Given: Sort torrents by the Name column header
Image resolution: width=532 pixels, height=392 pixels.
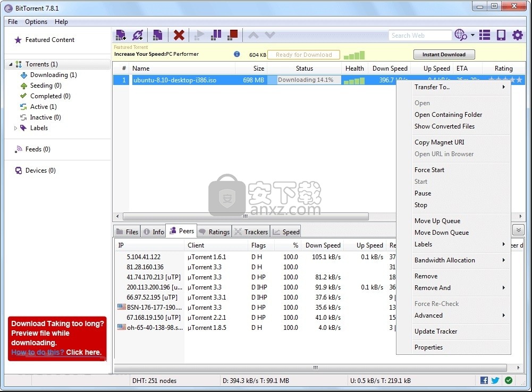Looking at the screenshot, I should 182,69.
